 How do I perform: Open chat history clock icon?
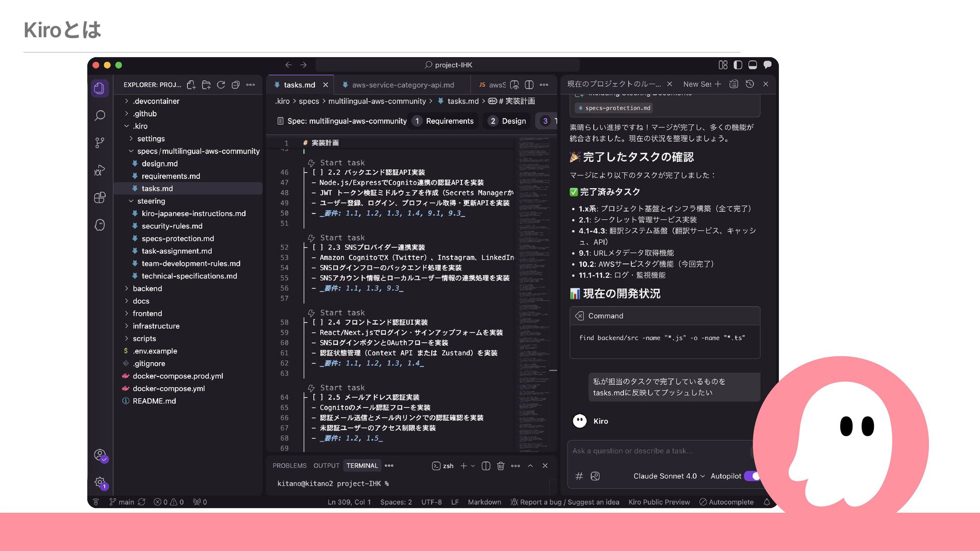point(749,84)
